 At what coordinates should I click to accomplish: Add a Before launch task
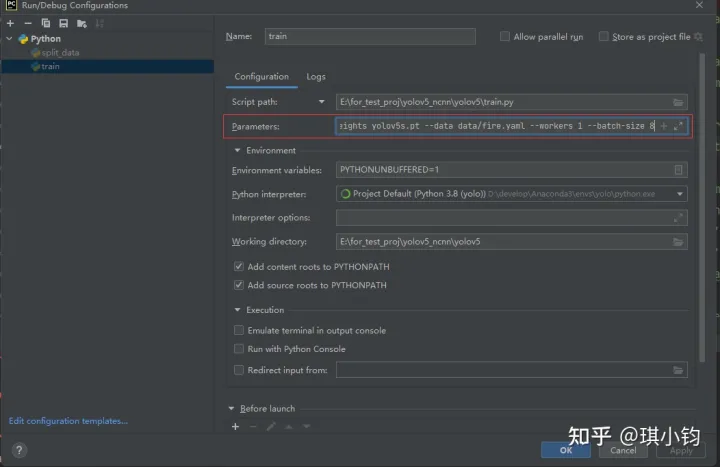coord(236,427)
